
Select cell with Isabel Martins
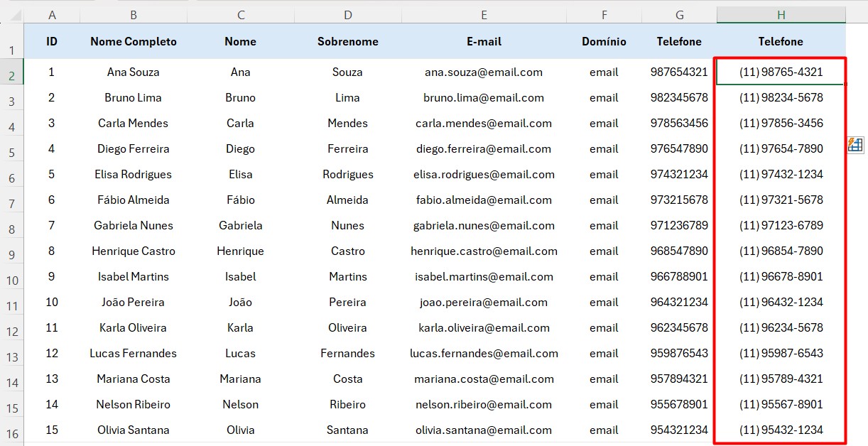pyautogui.click(x=134, y=276)
